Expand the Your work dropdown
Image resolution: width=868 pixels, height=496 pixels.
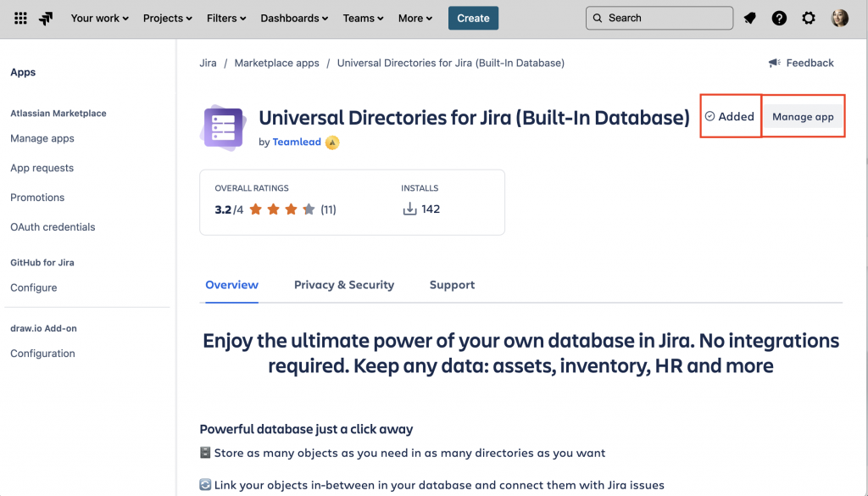click(x=100, y=19)
